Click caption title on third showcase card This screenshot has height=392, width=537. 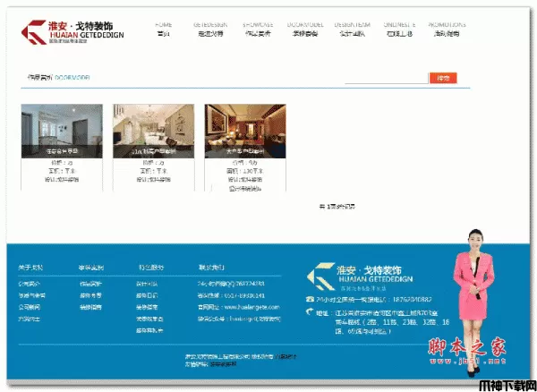click(x=245, y=151)
